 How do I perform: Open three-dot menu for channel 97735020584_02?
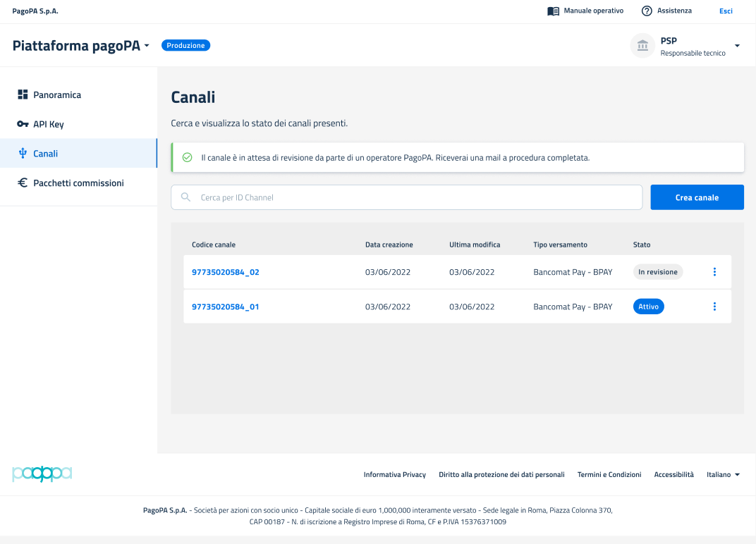714,272
